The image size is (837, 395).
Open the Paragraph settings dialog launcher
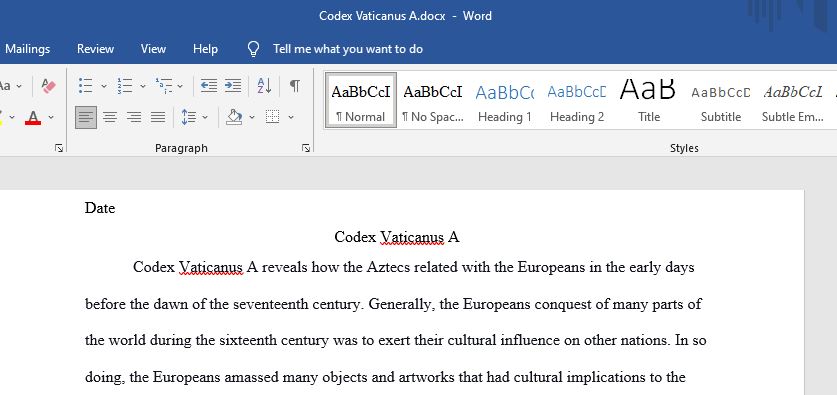click(x=306, y=148)
